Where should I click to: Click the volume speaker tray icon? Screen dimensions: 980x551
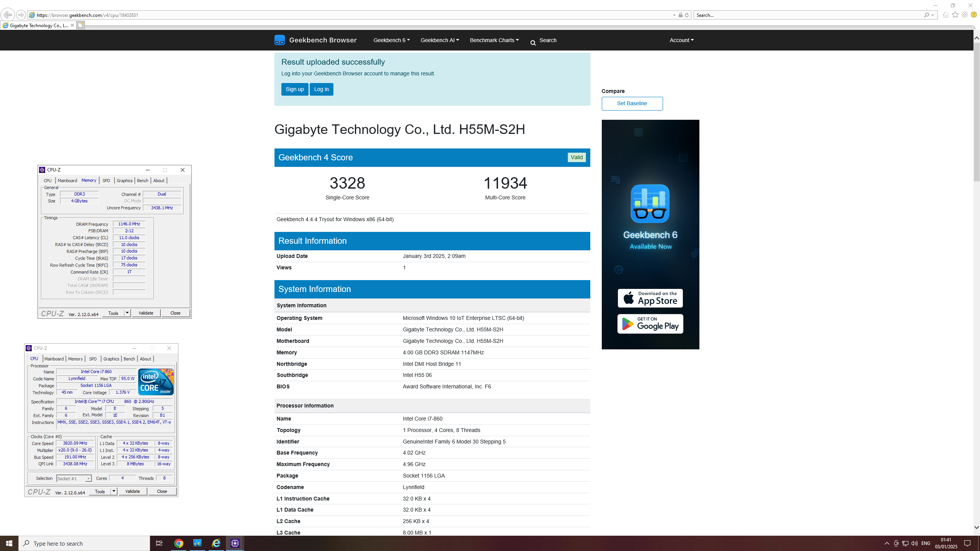pos(914,543)
